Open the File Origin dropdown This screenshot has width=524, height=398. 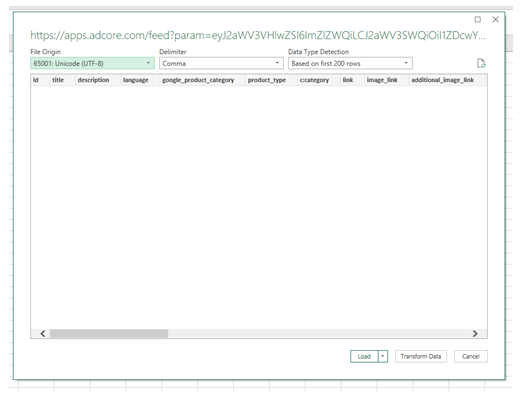[x=93, y=63]
